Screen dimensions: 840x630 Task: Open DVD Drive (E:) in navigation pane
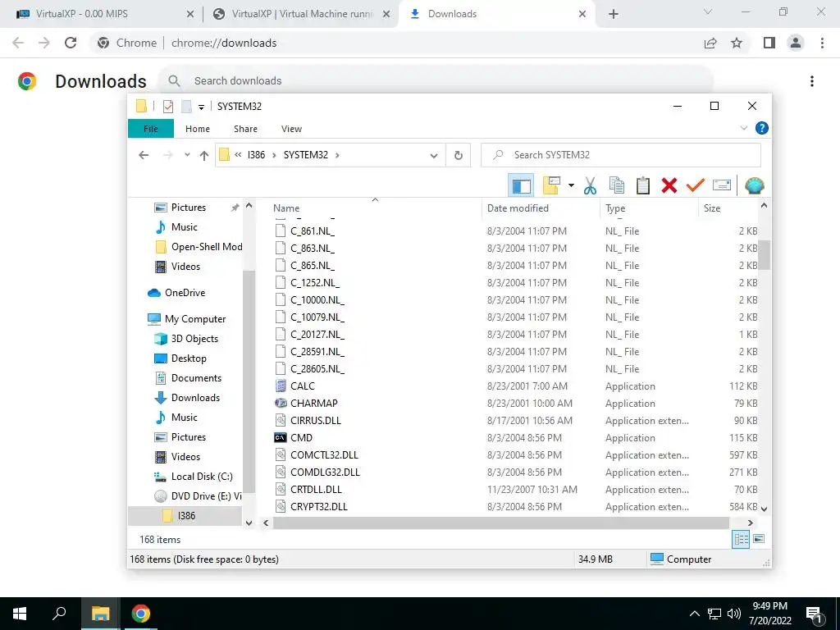(206, 496)
